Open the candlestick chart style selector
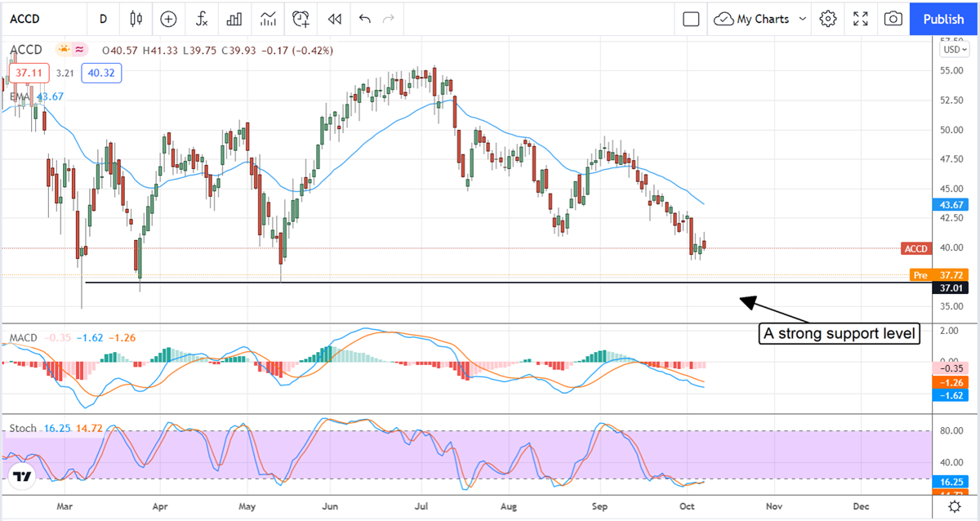 click(136, 18)
